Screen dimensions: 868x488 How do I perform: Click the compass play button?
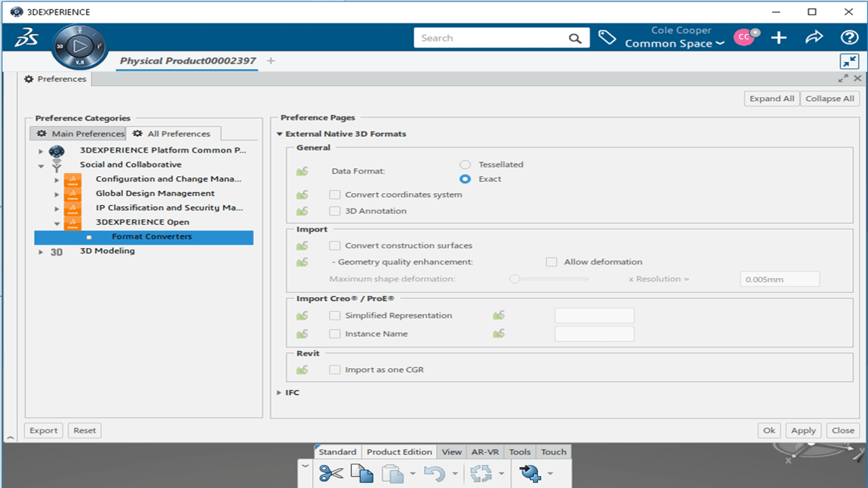point(80,47)
